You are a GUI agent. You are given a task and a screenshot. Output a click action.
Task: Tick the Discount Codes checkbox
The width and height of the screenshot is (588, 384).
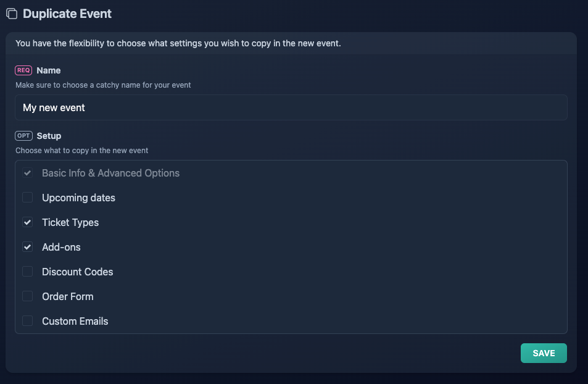(27, 272)
